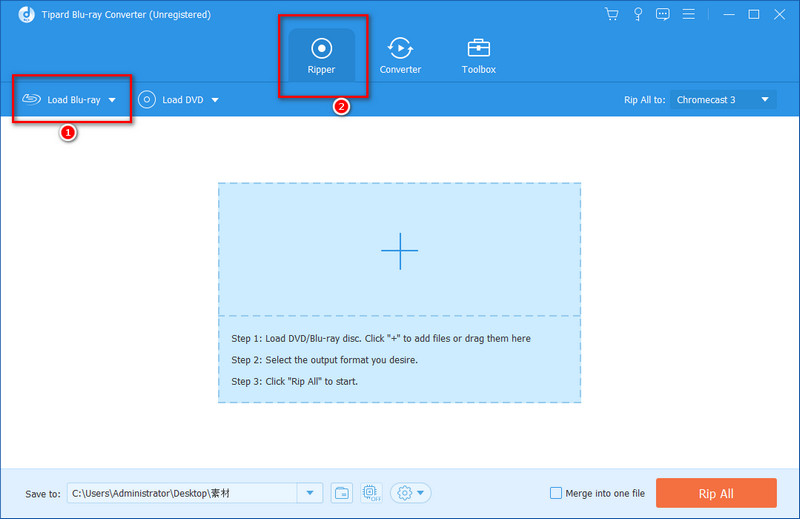Viewport: 800px width, 519px height.
Task: Click the Step 3 Rip All instruction text
Action: [294, 381]
